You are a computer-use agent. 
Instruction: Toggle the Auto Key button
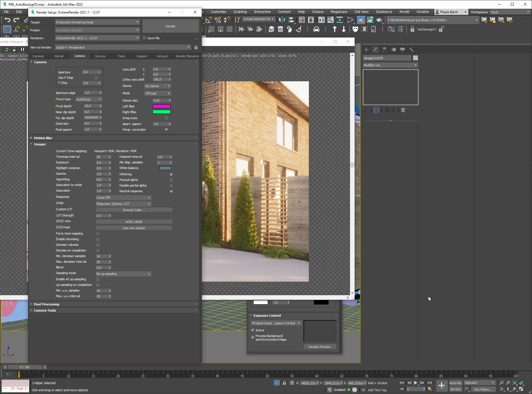click(x=456, y=383)
